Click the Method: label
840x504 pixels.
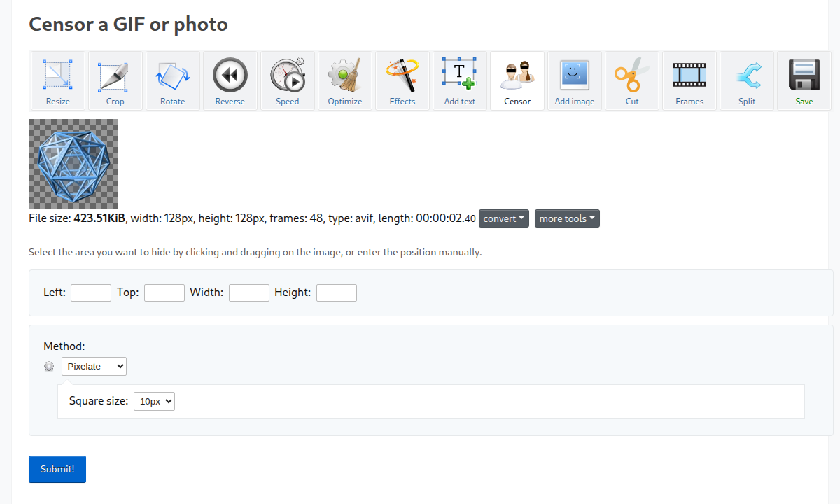click(64, 346)
